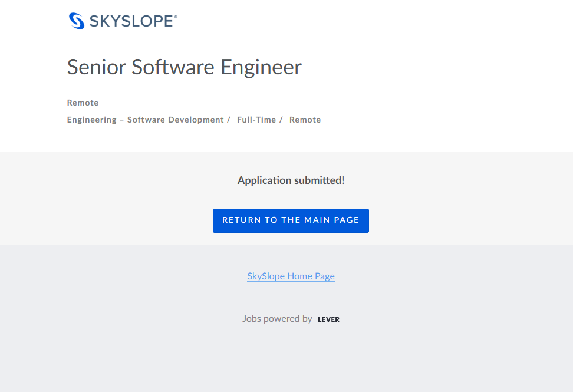Open the SkySlope Home Page link
The image size is (573, 392).
tap(291, 276)
